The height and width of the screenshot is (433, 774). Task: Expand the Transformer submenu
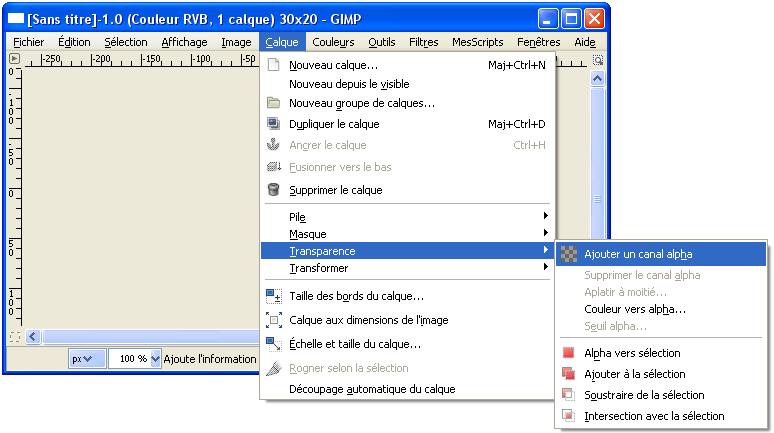407,268
